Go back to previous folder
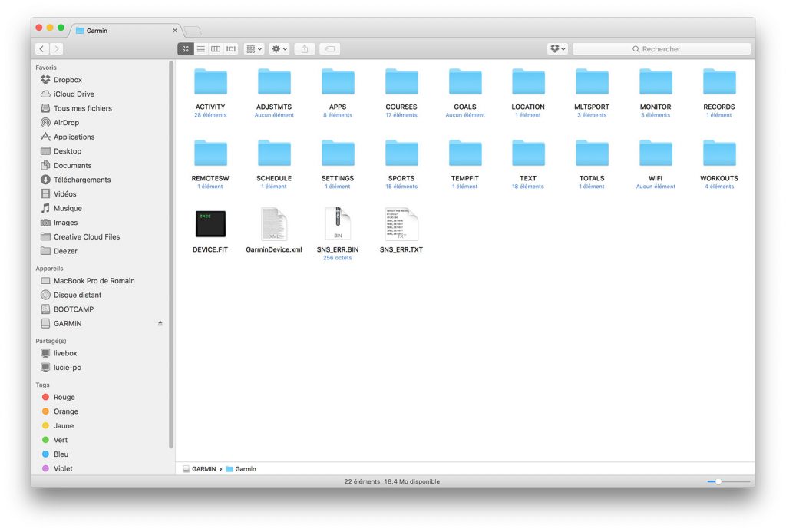786x532 pixels. [41, 49]
